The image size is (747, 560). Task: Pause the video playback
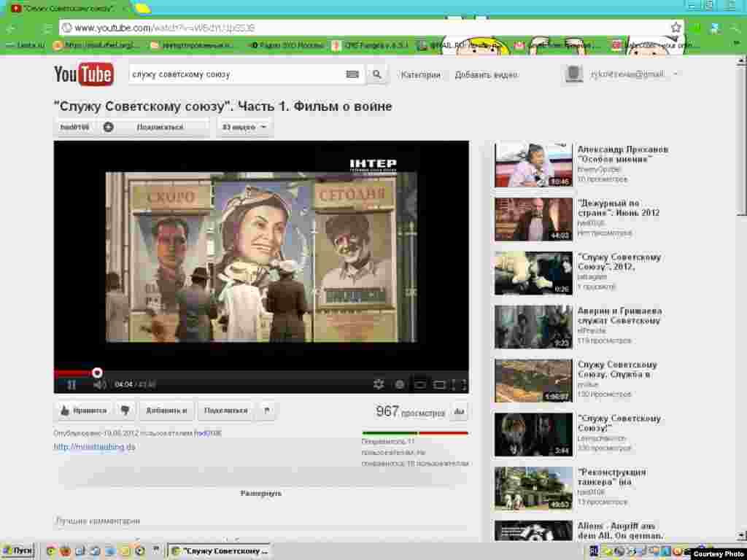[x=71, y=385]
